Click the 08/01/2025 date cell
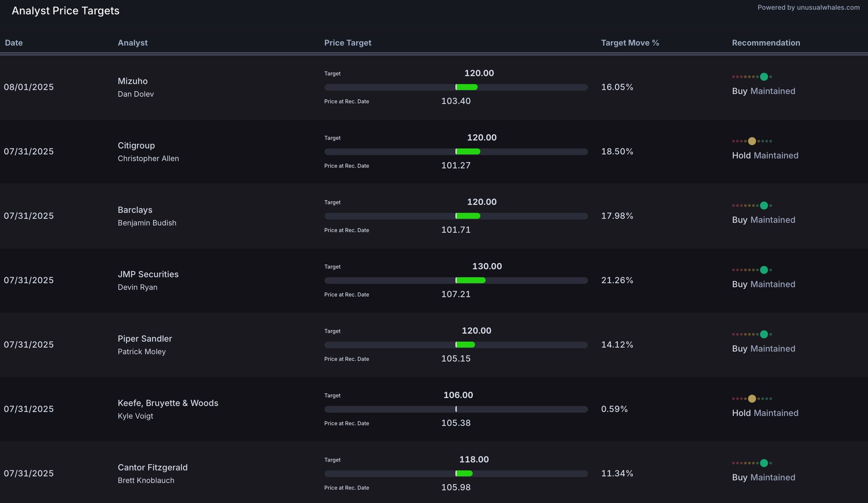Image resolution: width=868 pixels, height=503 pixels. pyautogui.click(x=29, y=87)
